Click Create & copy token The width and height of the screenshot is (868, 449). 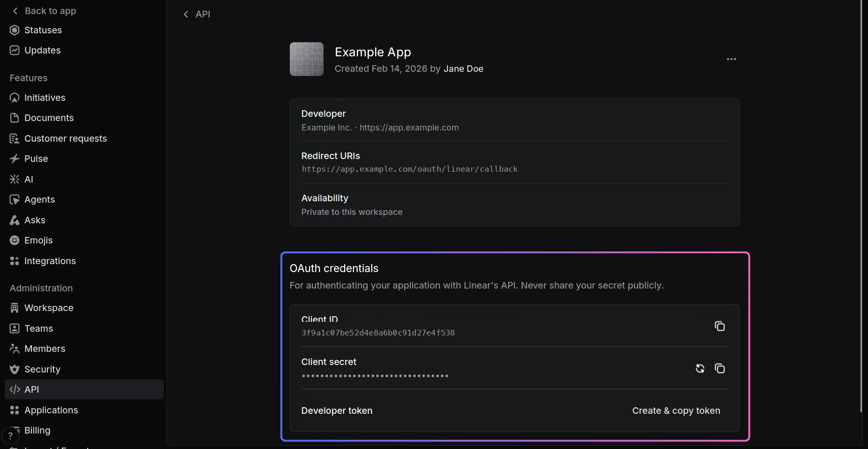pos(676,411)
